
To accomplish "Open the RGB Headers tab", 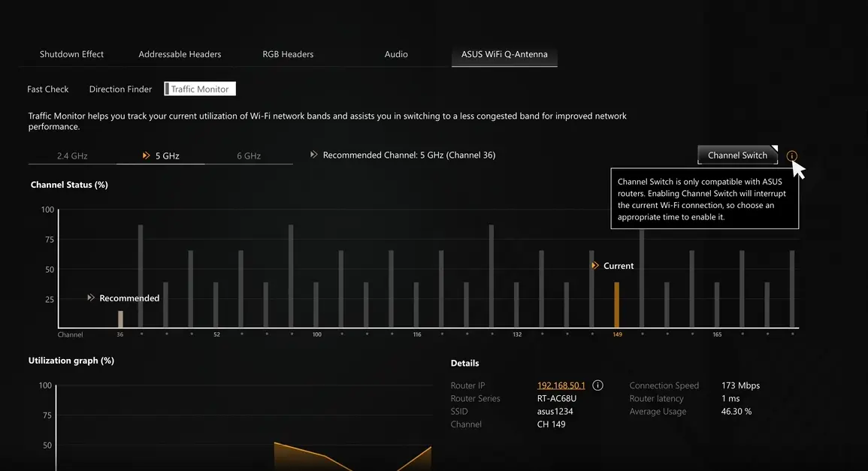I will pos(288,54).
